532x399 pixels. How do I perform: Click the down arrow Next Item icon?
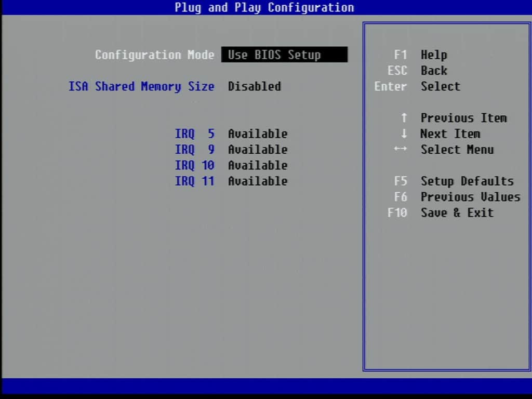point(404,134)
